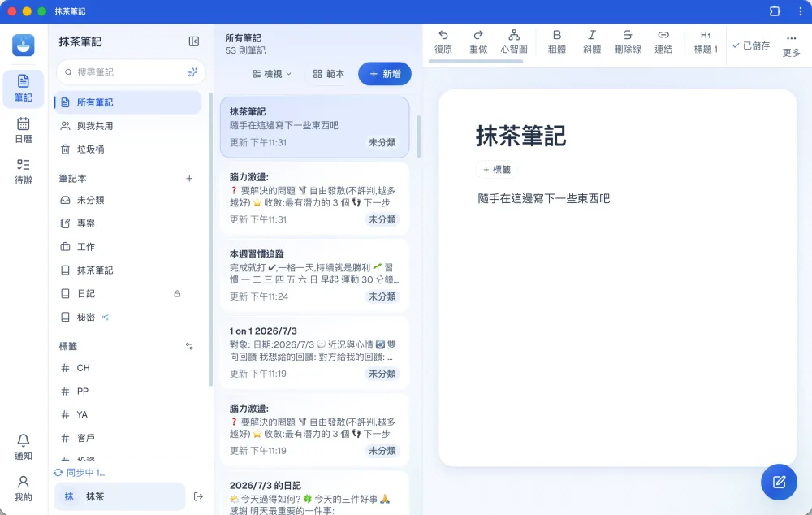Open the Notes section in left rail

(24, 89)
